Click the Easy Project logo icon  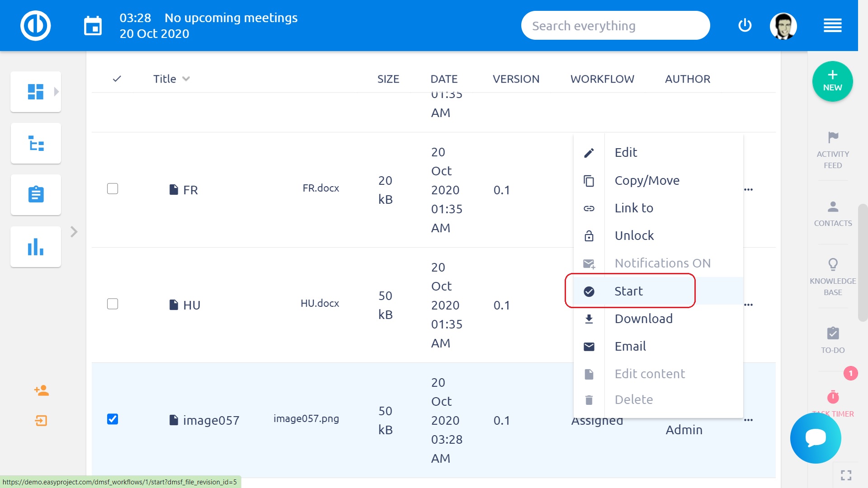click(35, 25)
